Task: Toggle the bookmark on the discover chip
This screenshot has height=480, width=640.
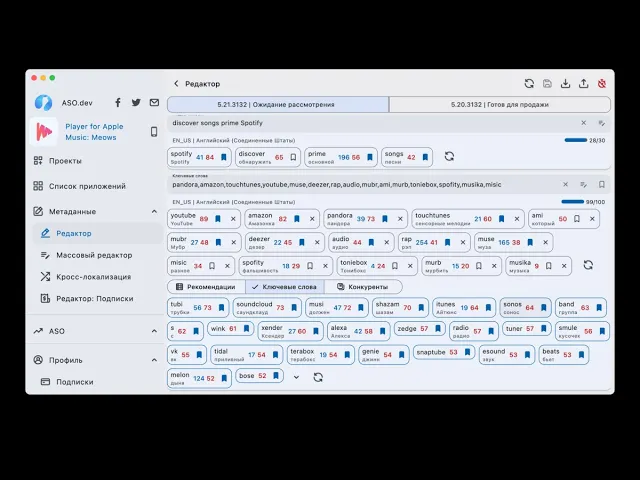Action: pyautogui.click(x=293, y=157)
